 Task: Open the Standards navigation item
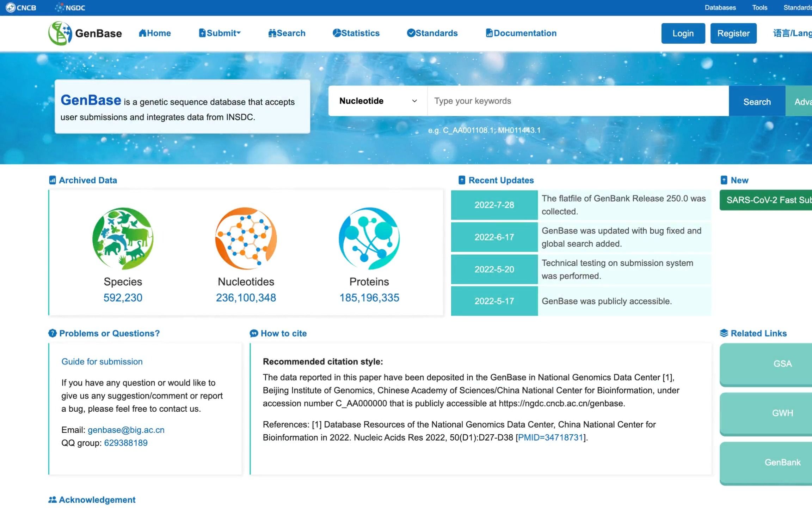[x=432, y=33]
